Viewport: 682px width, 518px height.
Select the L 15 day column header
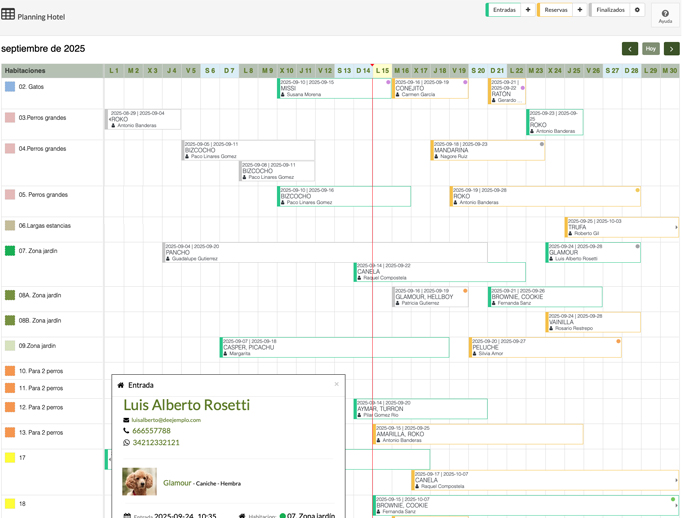coord(382,71)
